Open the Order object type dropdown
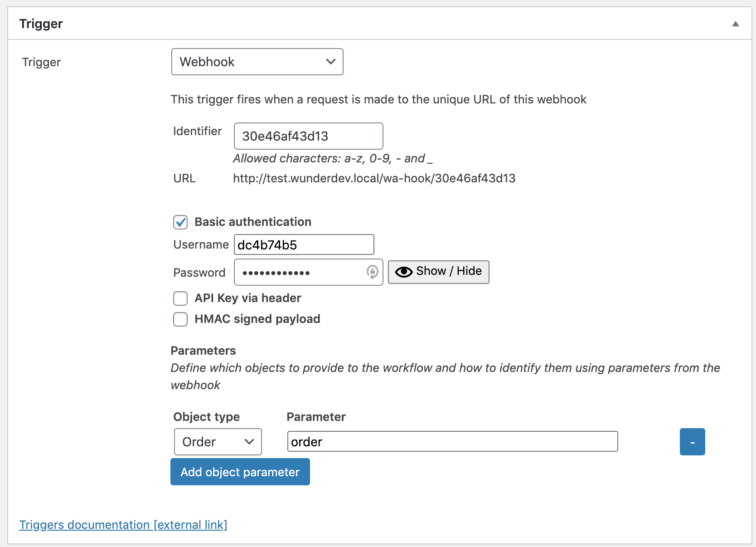The height and width of the screenshot is (547, 756). click(x=218, y=442)
